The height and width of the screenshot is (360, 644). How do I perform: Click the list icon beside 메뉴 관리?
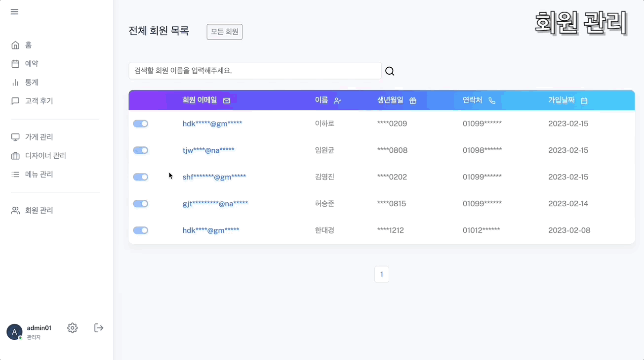pyautogui.click(x=15, y=175)
